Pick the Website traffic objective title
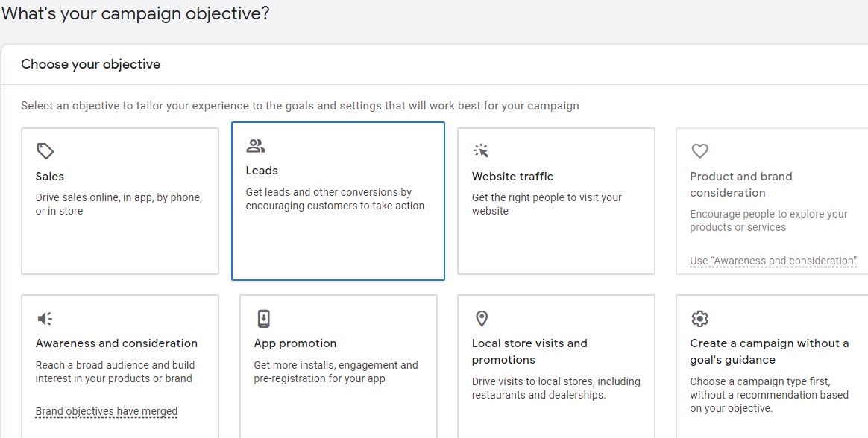868x438 pixels. 512,177
